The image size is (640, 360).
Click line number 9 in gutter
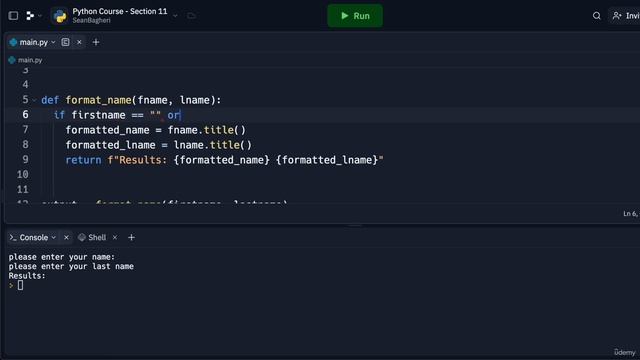coord(25,160)
